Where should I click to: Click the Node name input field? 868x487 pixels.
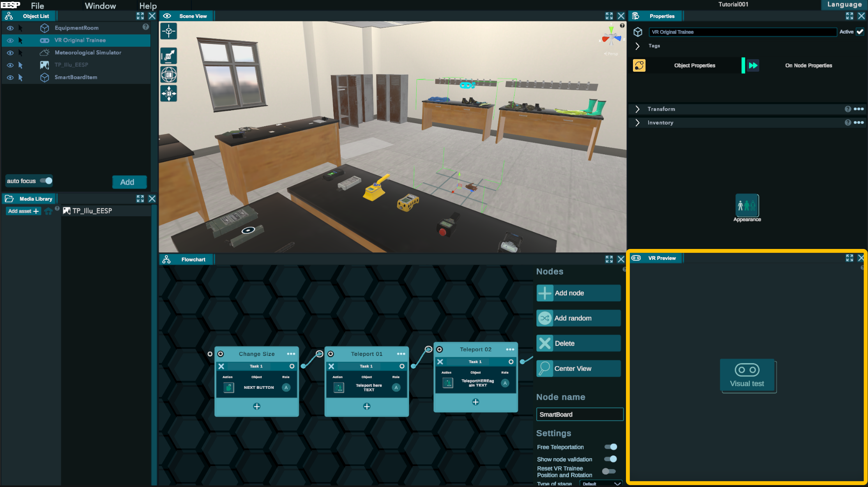pos(579,415)
